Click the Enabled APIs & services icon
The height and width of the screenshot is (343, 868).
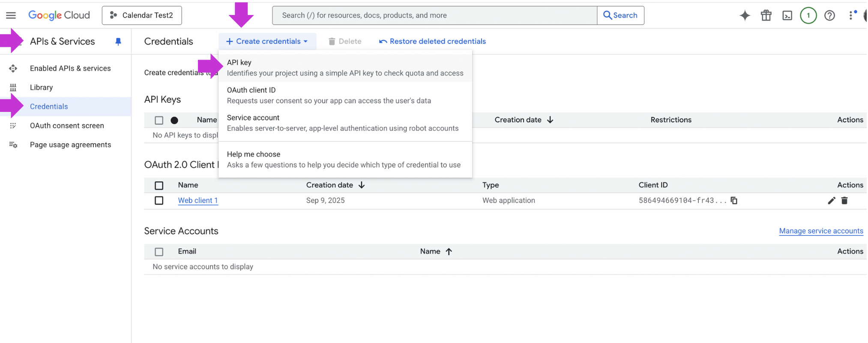(x=13, y=68)
